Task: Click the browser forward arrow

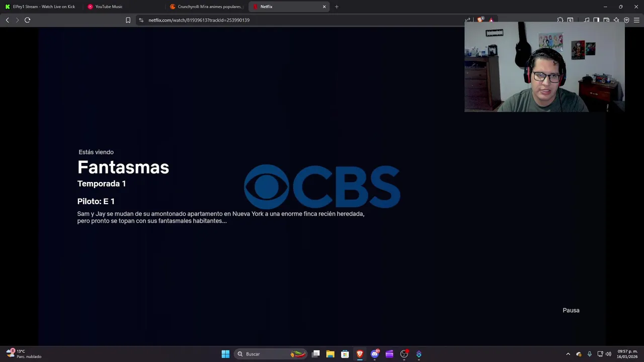Action: point(17,20)
